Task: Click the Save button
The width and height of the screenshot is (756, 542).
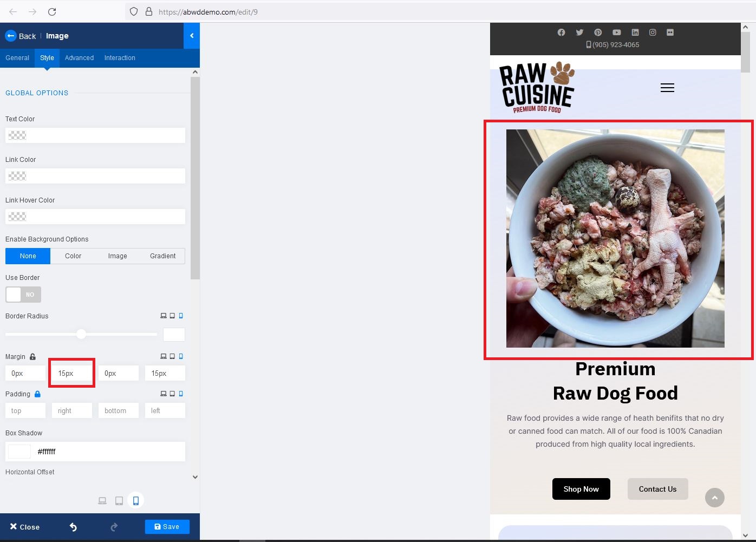Action: click(x=167, y=526)
